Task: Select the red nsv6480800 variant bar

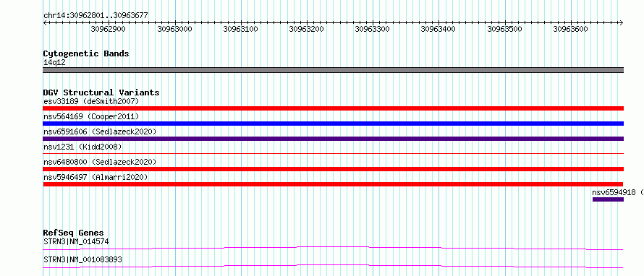Action: (333, 169)
